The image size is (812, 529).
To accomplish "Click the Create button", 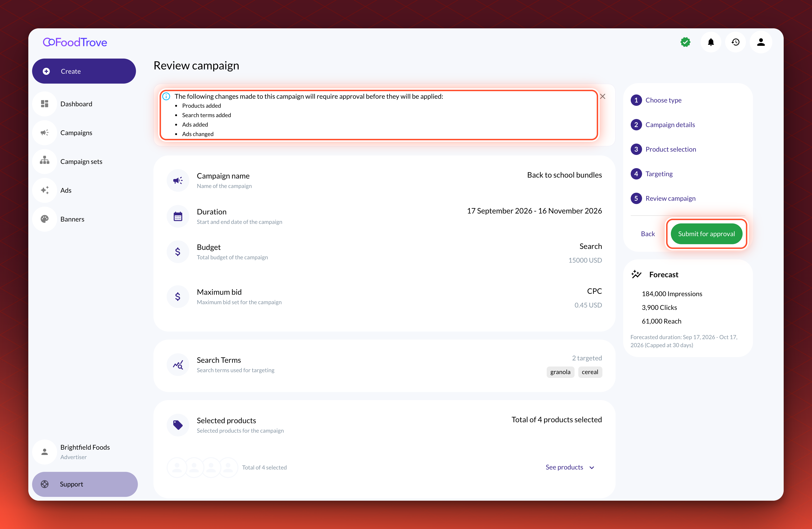I will [84, 71].
